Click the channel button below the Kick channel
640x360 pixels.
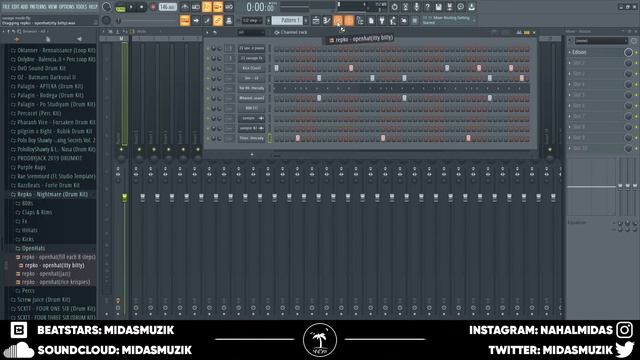point(251,78)
